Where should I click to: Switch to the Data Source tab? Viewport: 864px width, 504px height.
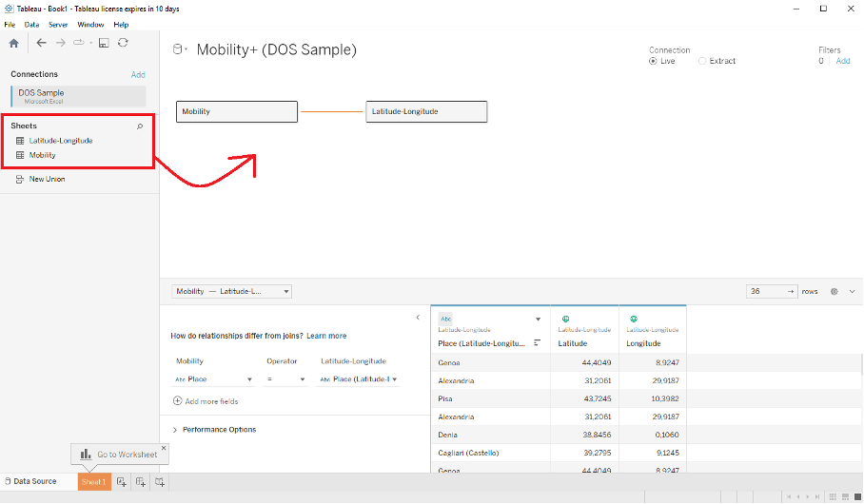30,481
